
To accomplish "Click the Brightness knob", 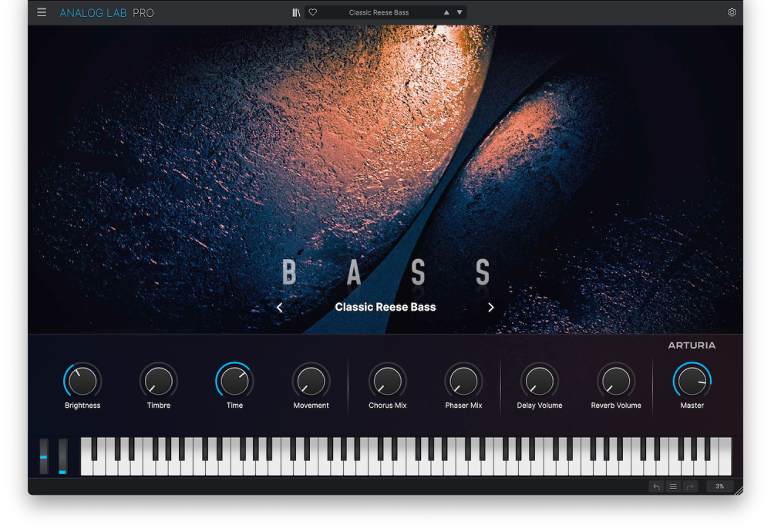I will (x=82, y=381).
